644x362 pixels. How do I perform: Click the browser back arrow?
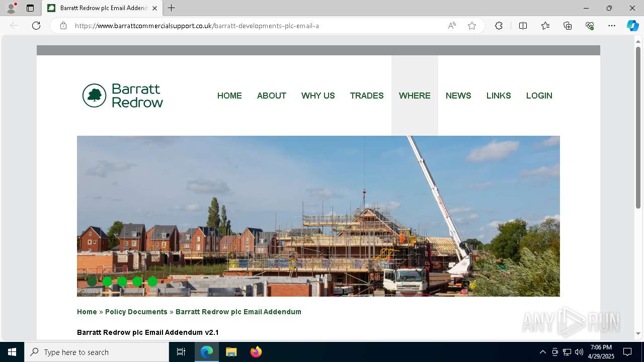tap(14, 26)
